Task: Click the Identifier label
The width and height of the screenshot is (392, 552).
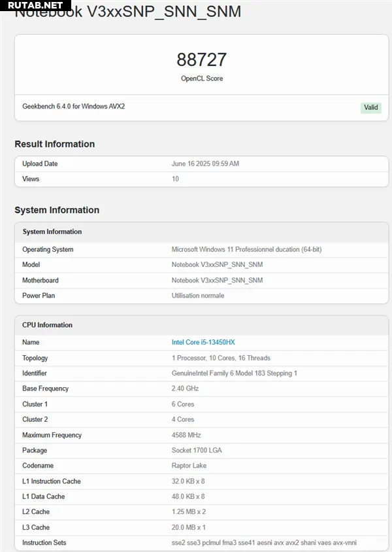Action: pyautogui.click(x=35, y=373)
